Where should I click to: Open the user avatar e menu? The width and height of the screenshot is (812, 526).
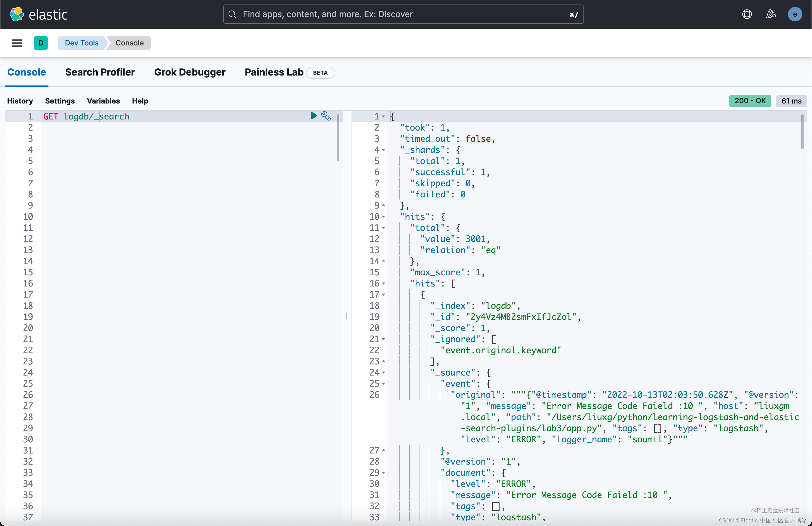[x=795, y=14]
